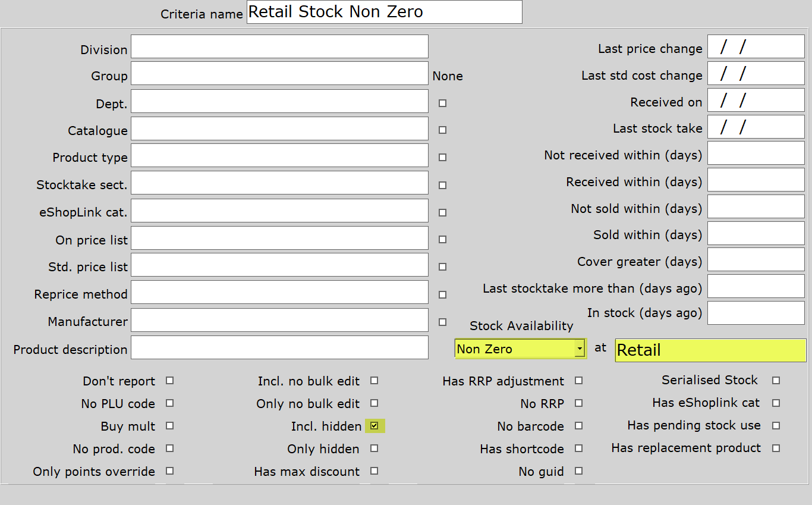Screen dimensions: 812x505
Task: Enable the Only hidden option
Action: pyautogui.click(x=374, y=448)
